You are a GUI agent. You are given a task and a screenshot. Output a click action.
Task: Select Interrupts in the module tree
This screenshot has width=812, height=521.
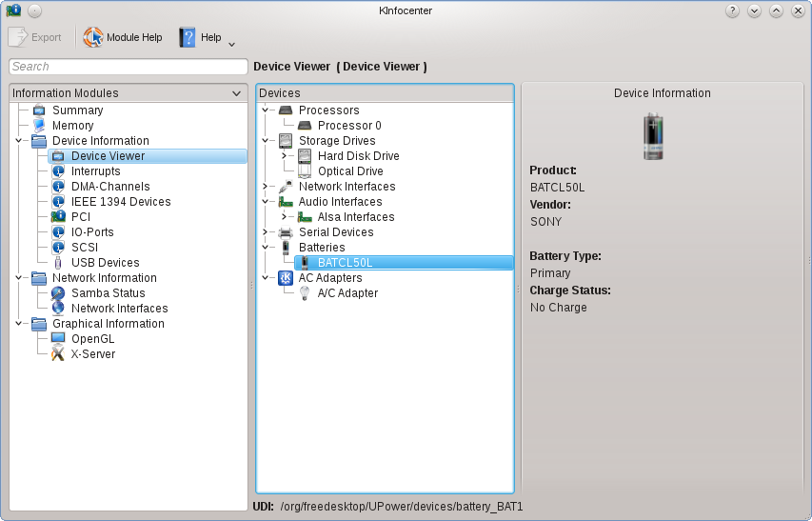tap(95, 170)
